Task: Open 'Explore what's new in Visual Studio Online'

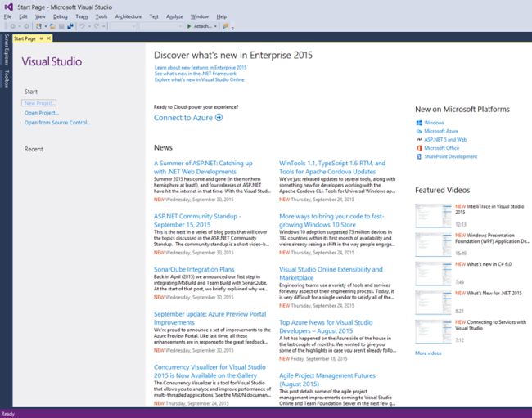Action: [199, 79]
